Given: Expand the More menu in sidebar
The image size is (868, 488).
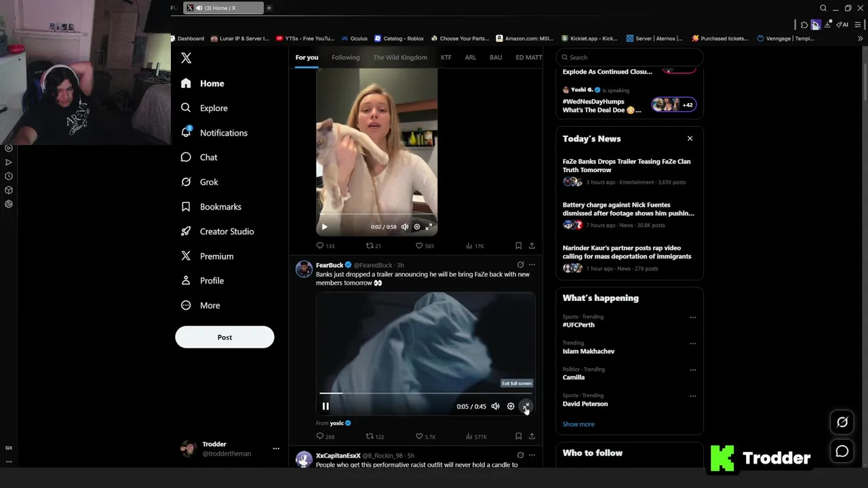Looking at the screenshot, I should 201,305.
